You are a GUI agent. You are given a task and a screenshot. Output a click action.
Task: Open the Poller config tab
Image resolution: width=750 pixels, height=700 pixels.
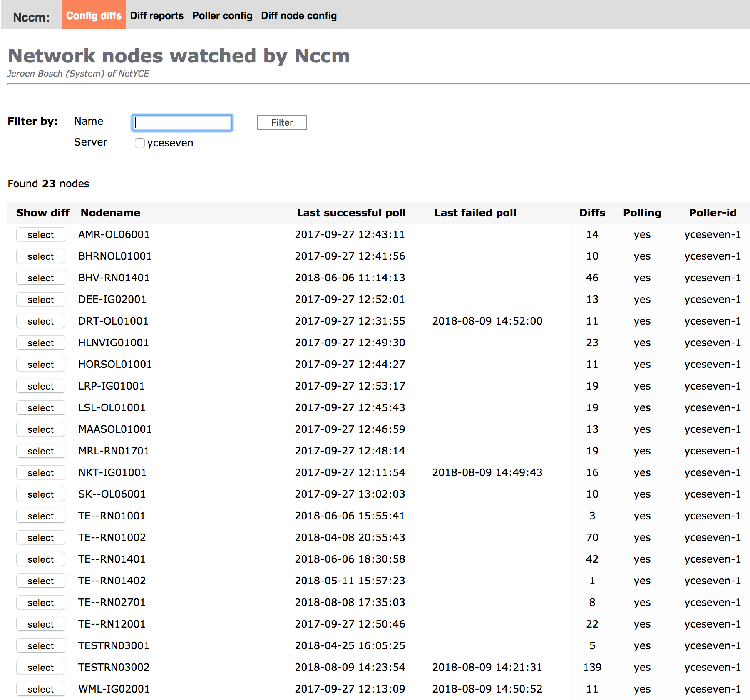[x=222, y=15]
